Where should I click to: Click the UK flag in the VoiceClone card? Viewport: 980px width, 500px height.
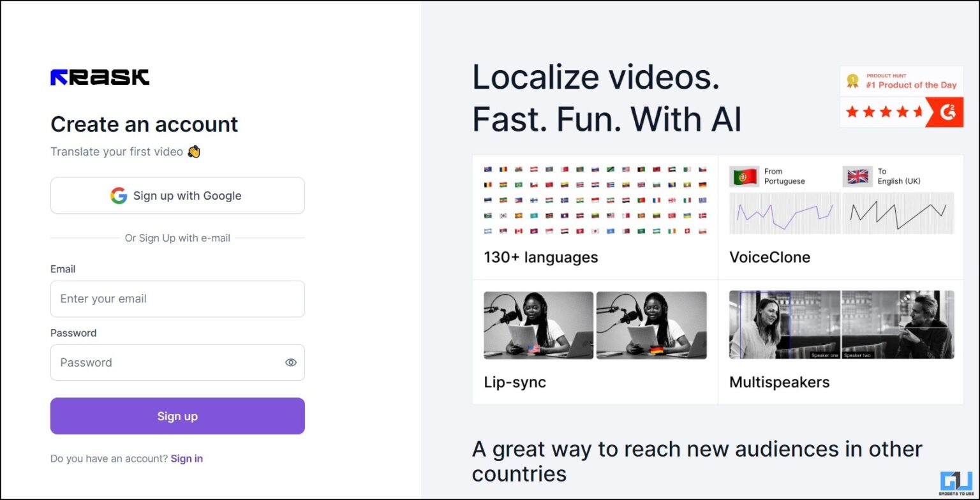(x=857, y=176)
